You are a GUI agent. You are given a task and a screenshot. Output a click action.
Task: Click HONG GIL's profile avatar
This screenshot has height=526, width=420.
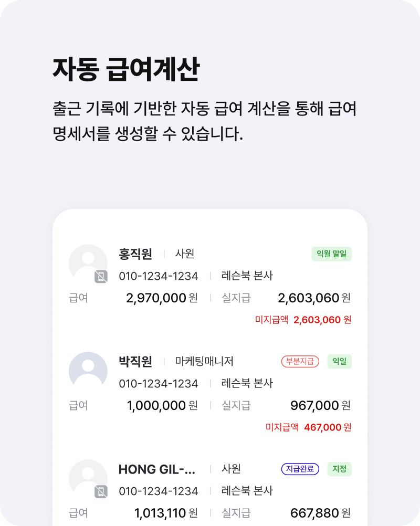88,479
